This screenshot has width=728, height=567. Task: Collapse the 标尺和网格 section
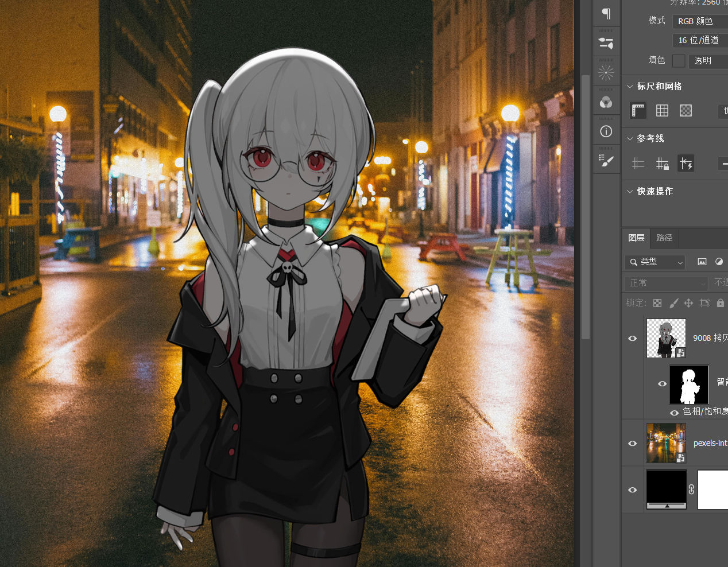pyautogui.click(x=630, y=86)
